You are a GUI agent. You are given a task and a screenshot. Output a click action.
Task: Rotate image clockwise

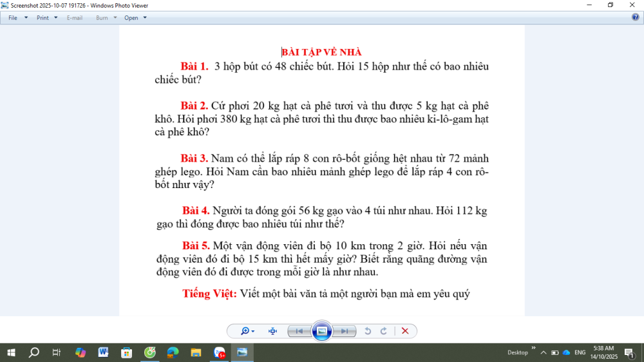coord(384,331)
